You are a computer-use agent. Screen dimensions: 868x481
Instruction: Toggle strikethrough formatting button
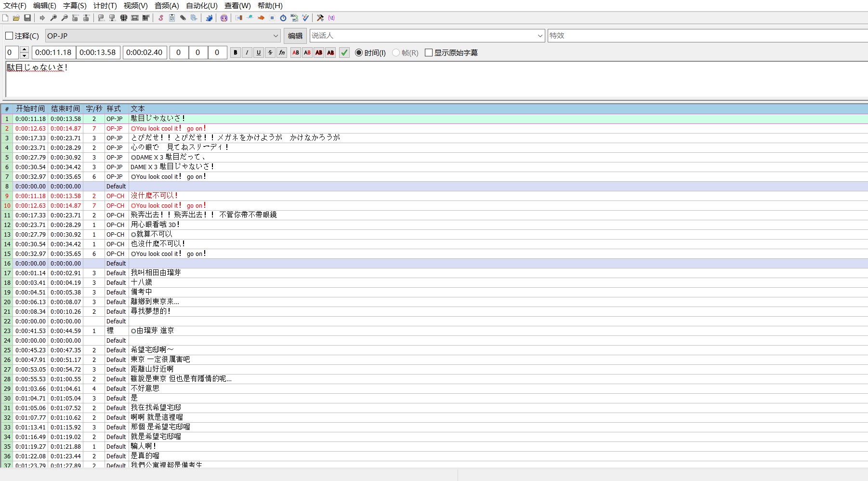coord(270,53)
